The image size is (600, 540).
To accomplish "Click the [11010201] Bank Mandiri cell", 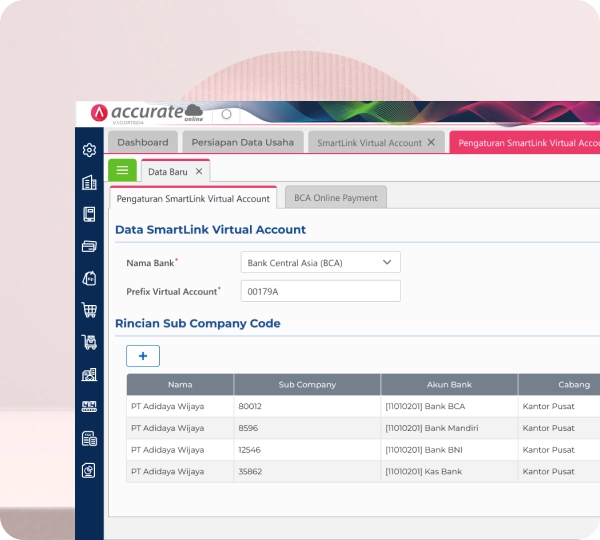I will tap(449, 428).
